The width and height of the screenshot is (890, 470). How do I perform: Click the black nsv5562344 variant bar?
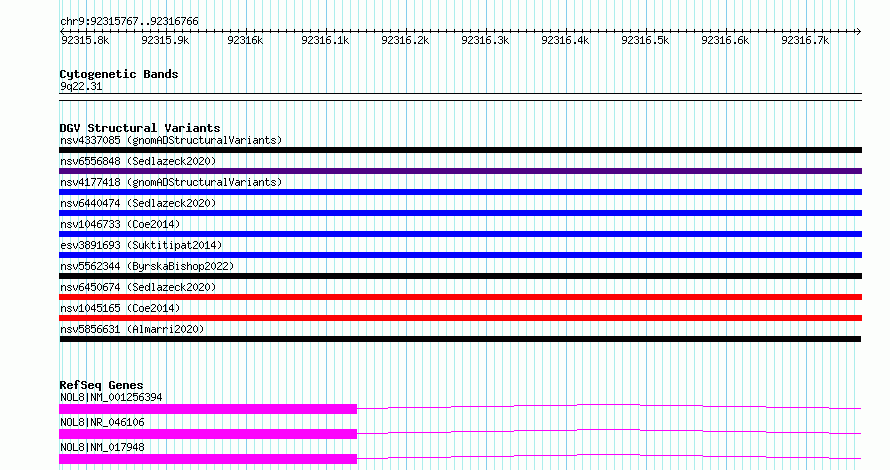460,276
